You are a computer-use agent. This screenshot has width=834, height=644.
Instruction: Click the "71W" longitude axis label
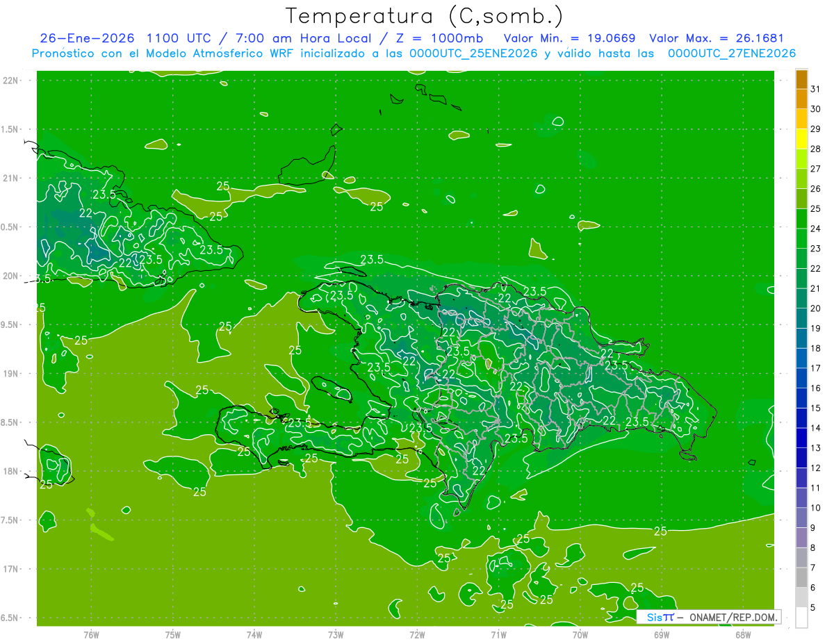(498, 635)
